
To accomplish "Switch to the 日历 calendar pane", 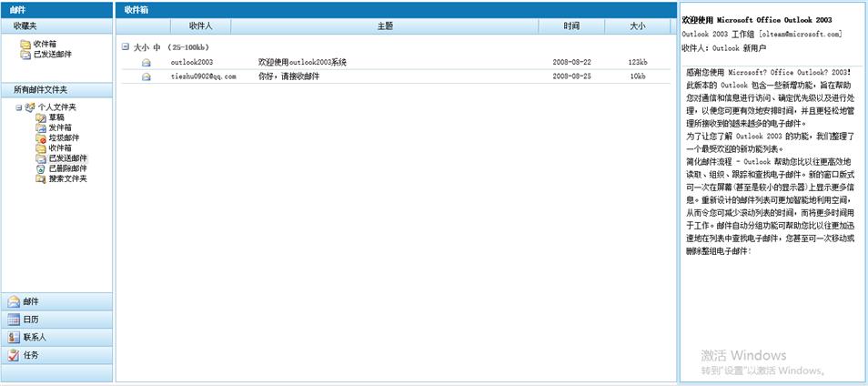I will coord(56,320).
